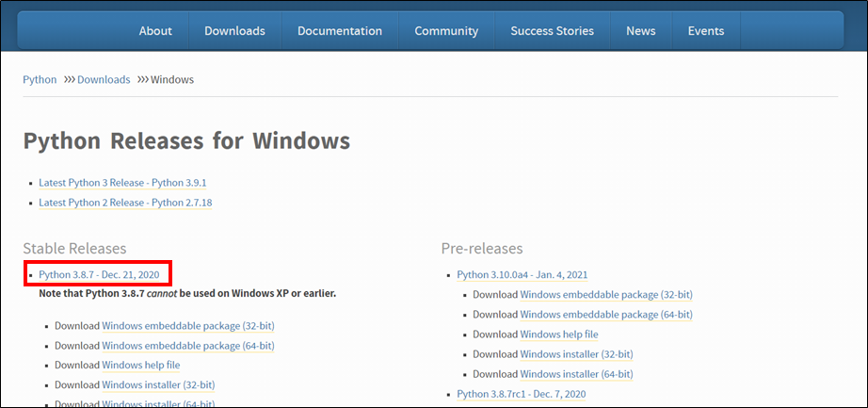
Task: Open the Python 3.8.7rc1 - Dec. 7, 2020 pre-release
Action: pos(522,394)
